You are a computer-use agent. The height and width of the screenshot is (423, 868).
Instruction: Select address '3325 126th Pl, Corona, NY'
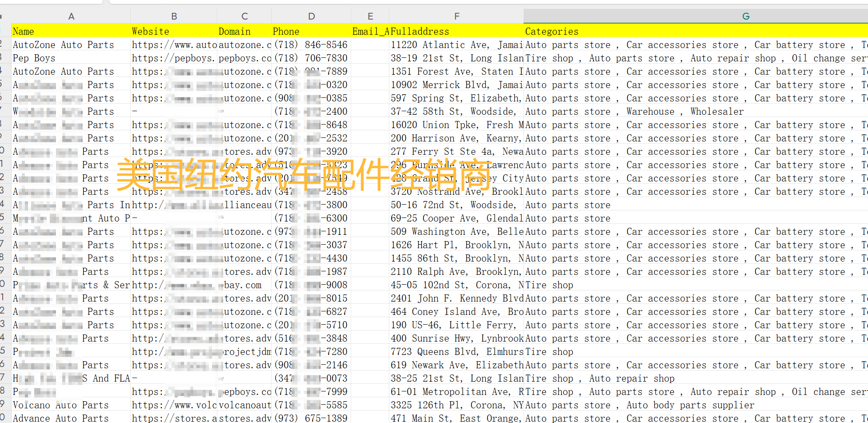[456, 405]
